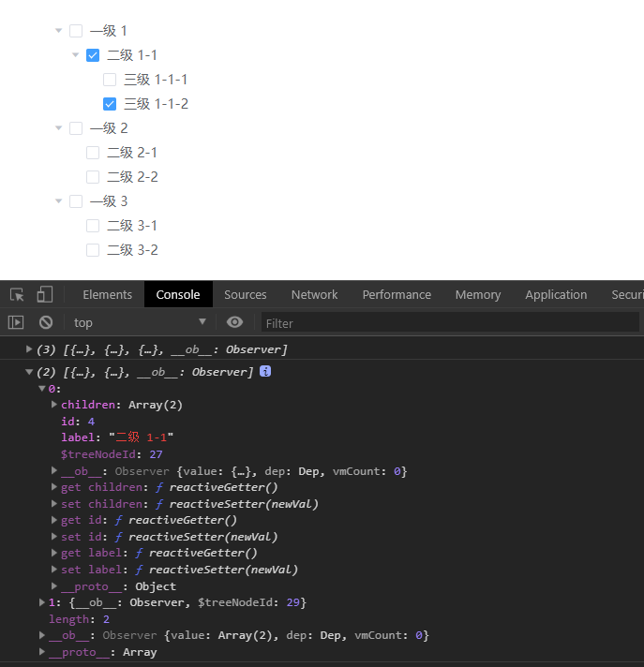The image size is (644, 667).
Task: Expand get id reactiveGetter entry
Action: (54, 519)
